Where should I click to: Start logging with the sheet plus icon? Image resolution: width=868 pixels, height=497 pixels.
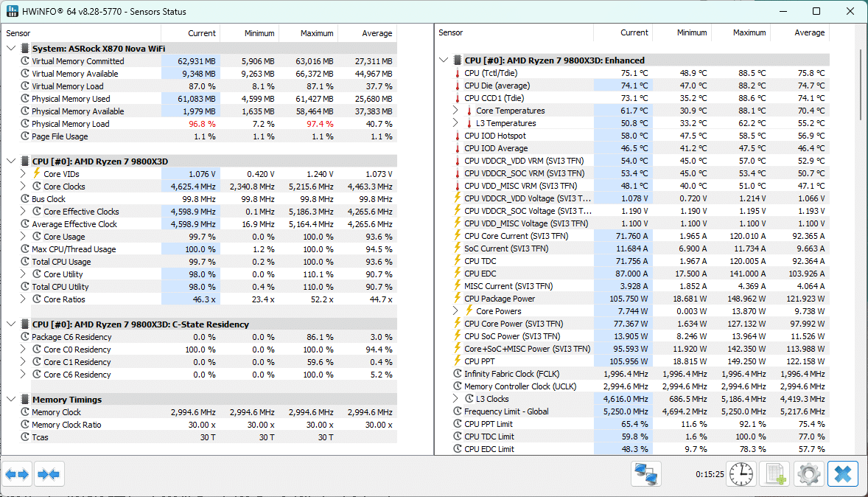tap(774, 474)
